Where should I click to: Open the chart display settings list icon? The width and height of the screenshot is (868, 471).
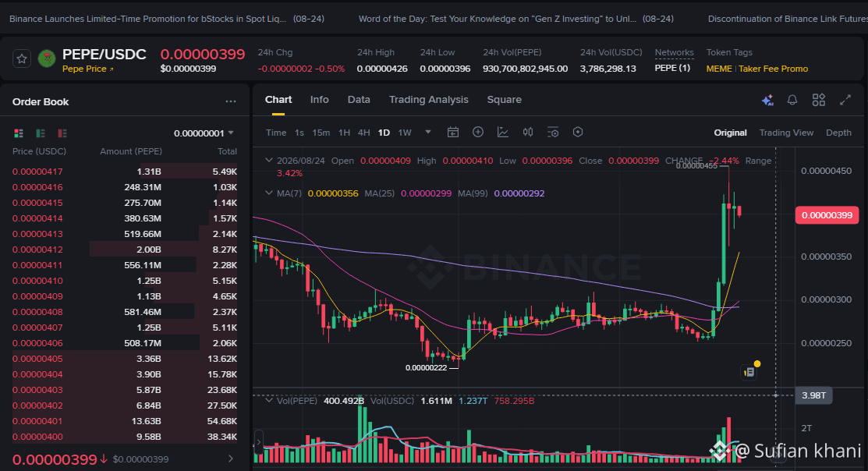click(x=552, y=133)
